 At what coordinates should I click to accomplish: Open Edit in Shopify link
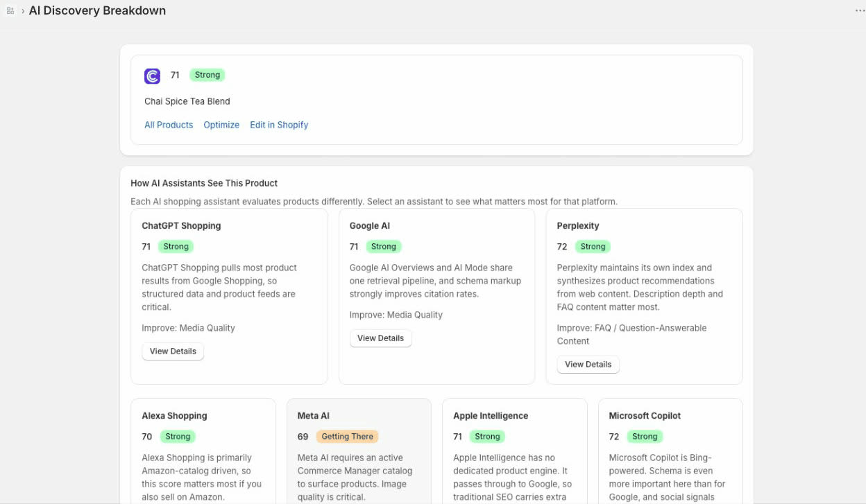click(x=279, y=125)
